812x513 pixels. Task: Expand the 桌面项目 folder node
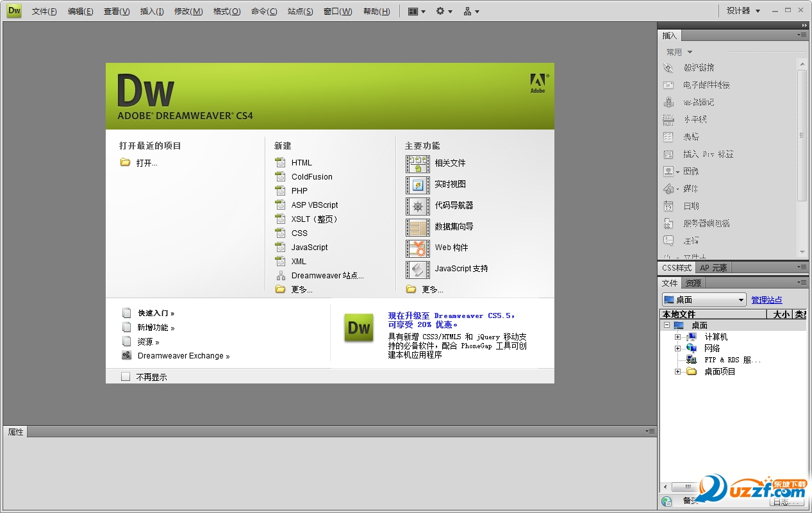[677, 372]
